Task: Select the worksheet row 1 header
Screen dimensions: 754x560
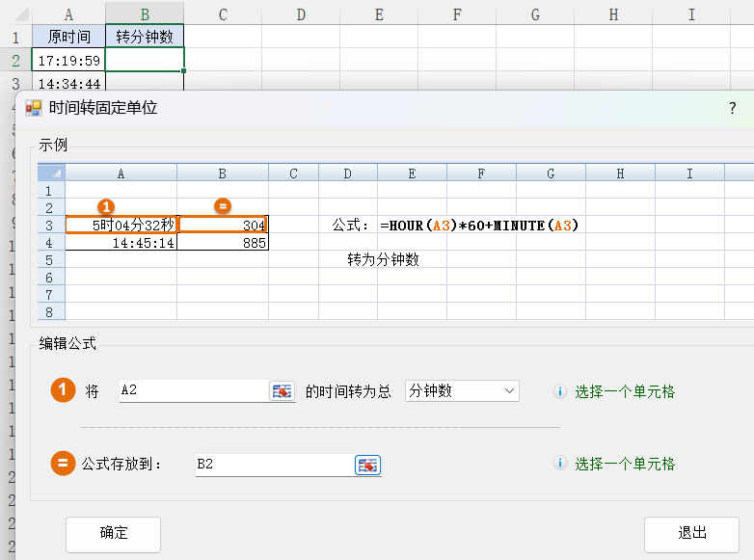Action: pos(15,37)
